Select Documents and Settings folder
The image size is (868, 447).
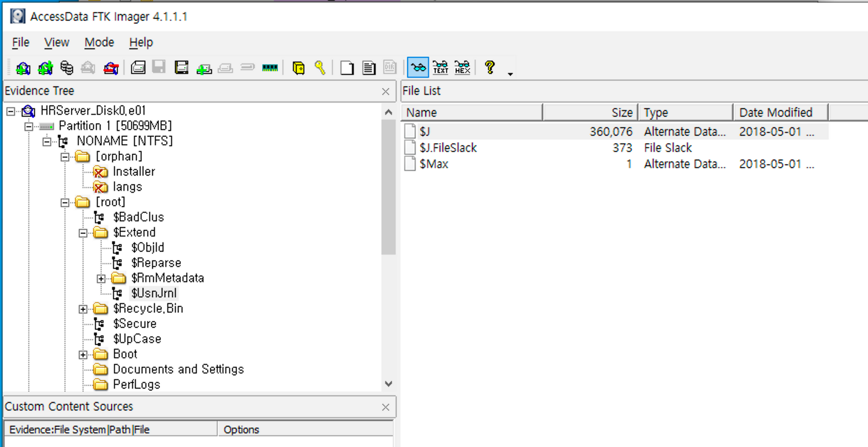click(178, 370)
